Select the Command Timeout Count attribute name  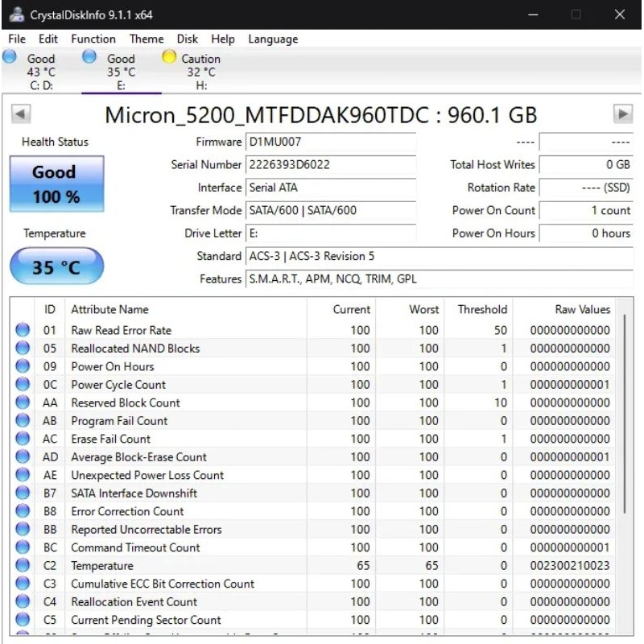pyautogui.click(x=135, y=547)
